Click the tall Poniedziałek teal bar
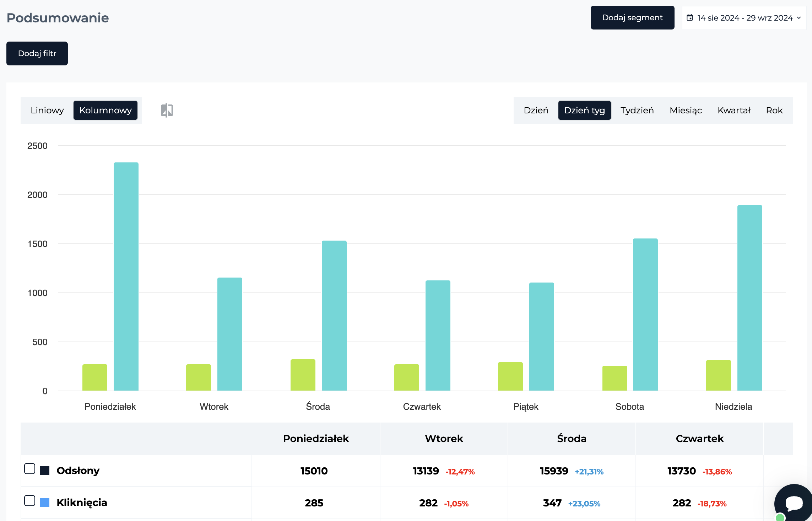 point(126,276)
